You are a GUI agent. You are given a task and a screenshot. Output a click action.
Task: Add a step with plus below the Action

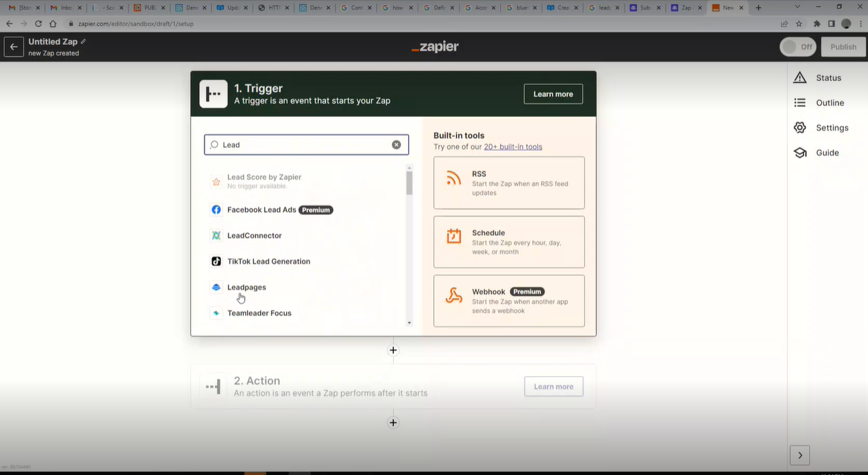(393, 422)
